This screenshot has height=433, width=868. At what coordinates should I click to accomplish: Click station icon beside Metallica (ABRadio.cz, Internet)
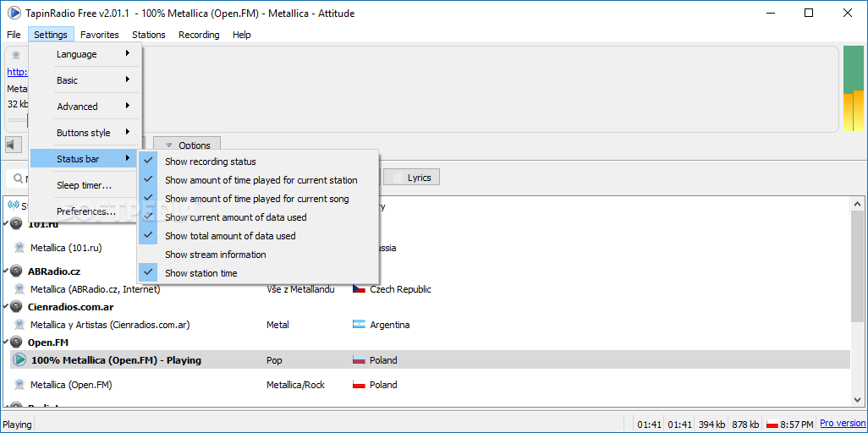tap(19, 289)
